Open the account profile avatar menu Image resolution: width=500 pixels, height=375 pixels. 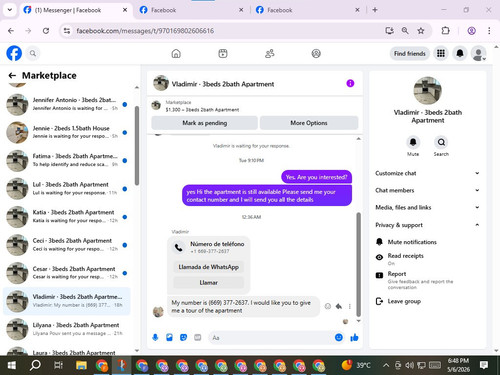479,54
